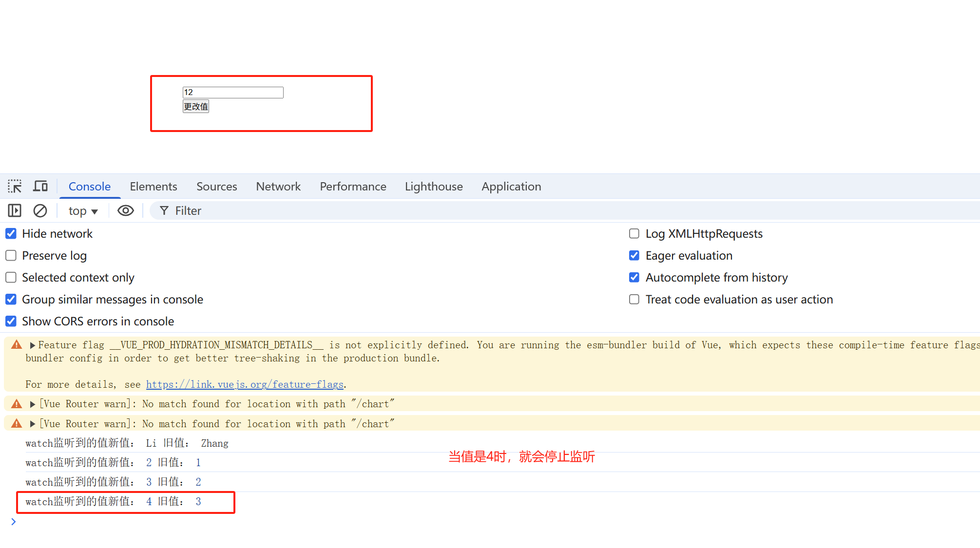Toggle the device toolbar icon
Image resolution: width=980 pixels, height=548 pixels.
[40, 186]
